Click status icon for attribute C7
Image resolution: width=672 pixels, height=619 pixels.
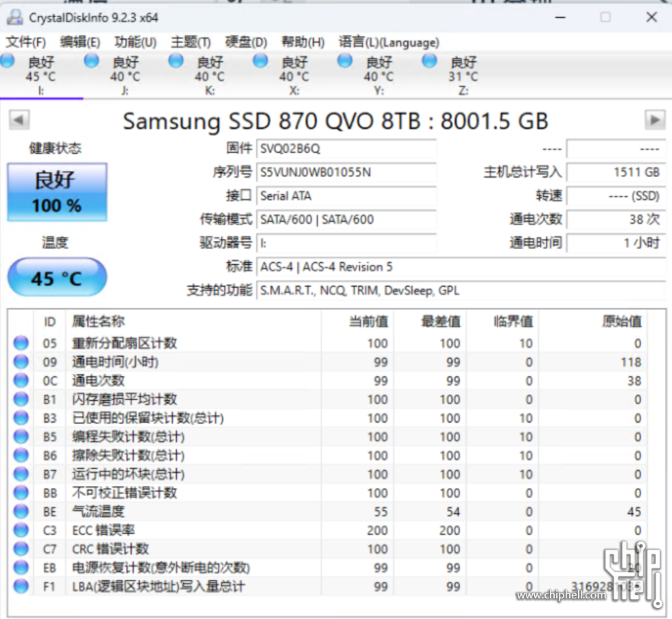21,548
